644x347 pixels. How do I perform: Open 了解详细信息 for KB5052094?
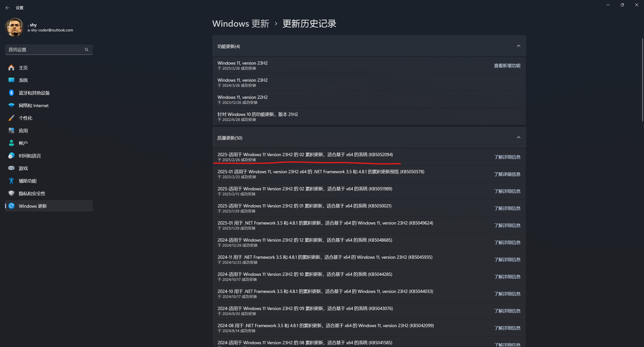click(x=507, y=157)
